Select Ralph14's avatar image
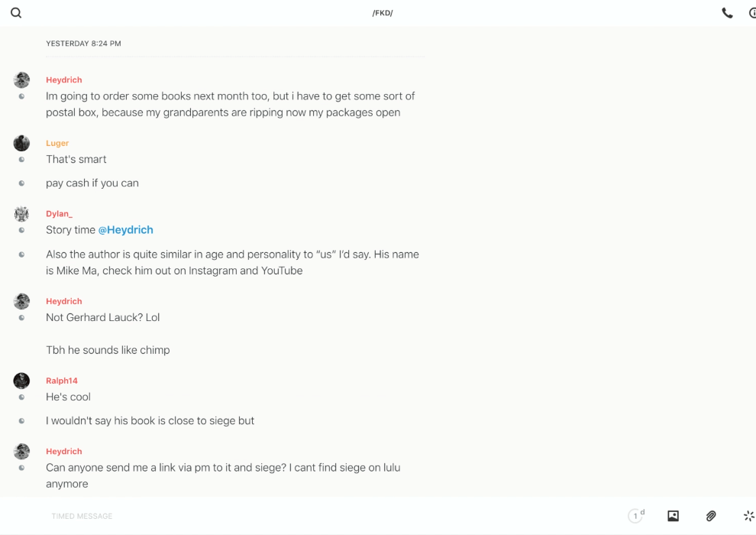The width and height of the screenshot is (756, 535). pos(21,381)
